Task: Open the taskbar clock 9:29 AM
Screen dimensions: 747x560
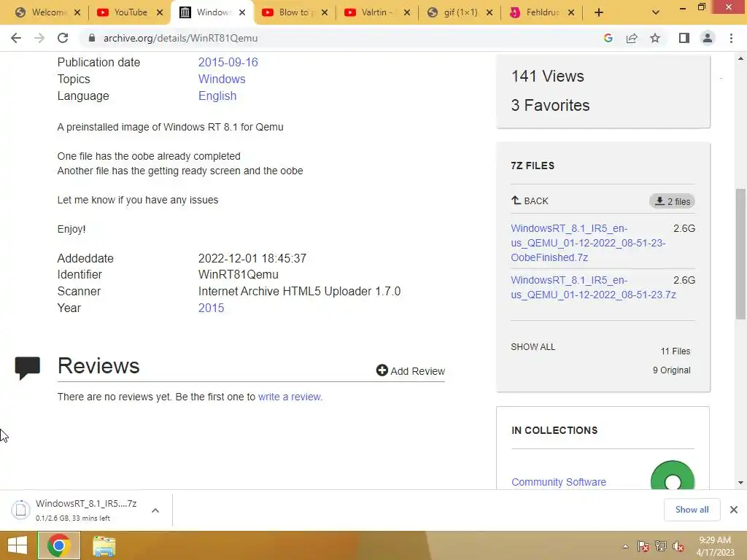Action: (715, 546)
